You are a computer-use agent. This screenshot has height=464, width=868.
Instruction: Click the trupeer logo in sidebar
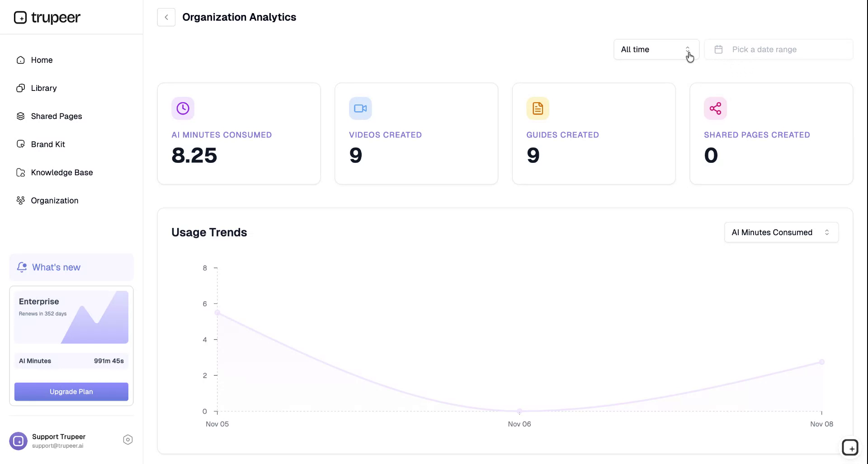coord(47,18)
